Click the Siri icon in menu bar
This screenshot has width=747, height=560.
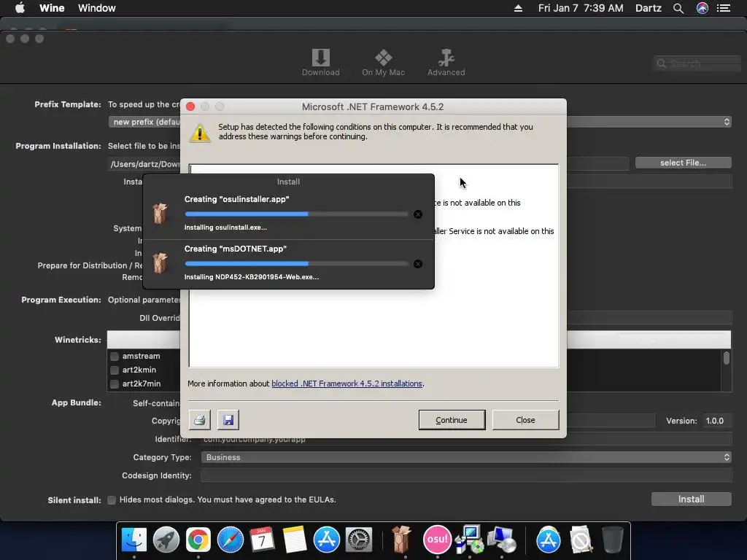pyautogui.click(x=703, y=8)
